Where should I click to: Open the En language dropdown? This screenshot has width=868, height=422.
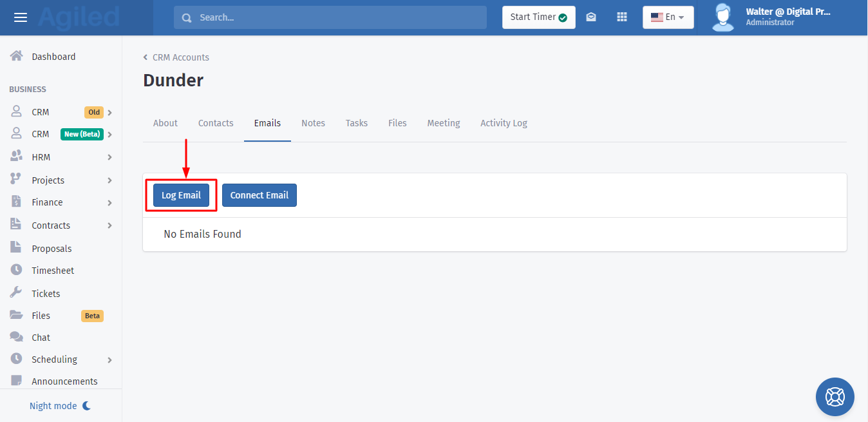(668, 17)
